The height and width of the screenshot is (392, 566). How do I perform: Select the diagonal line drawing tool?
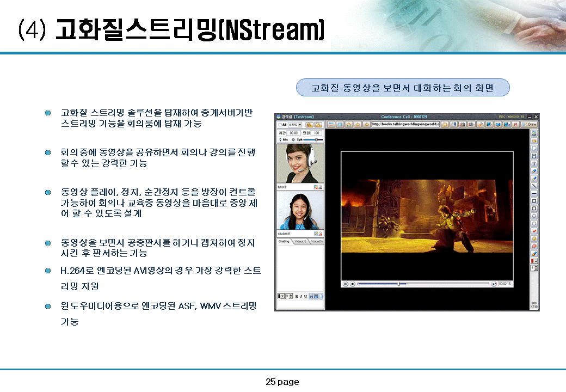(x=534, y=186)
